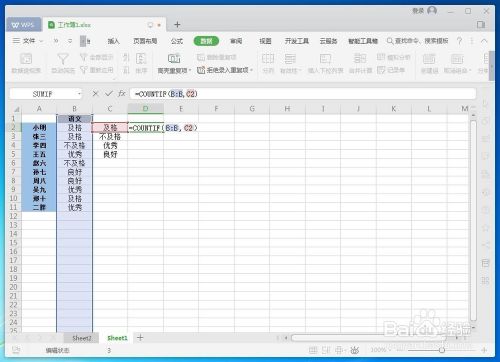
Task: Click cell C4 containing 优秀
Action: 110,145
